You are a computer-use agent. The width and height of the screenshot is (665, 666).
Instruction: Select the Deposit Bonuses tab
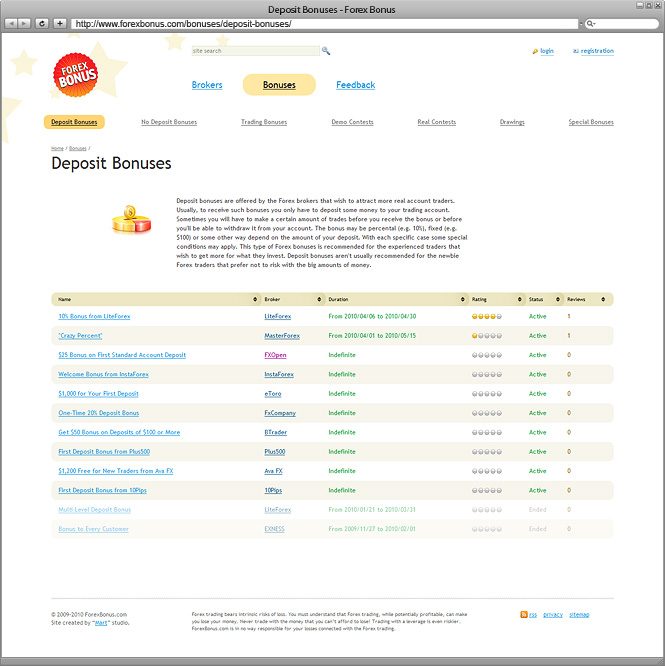coord(74,122)
